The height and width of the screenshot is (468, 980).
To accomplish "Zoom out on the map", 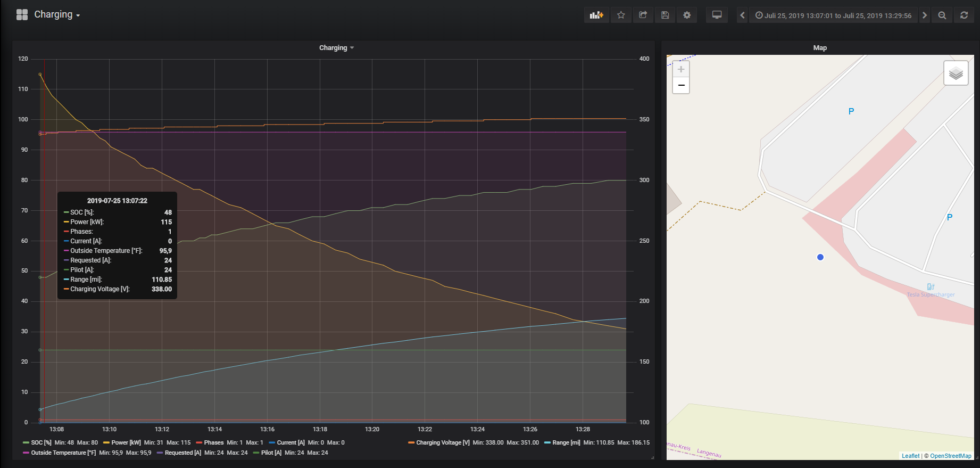I will tap(681, 85).
